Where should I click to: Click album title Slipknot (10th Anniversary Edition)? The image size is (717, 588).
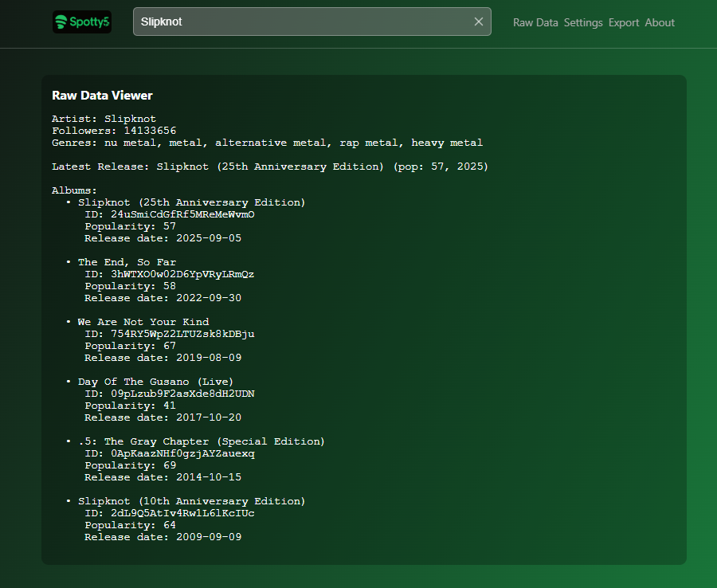[x=191, y=501]
